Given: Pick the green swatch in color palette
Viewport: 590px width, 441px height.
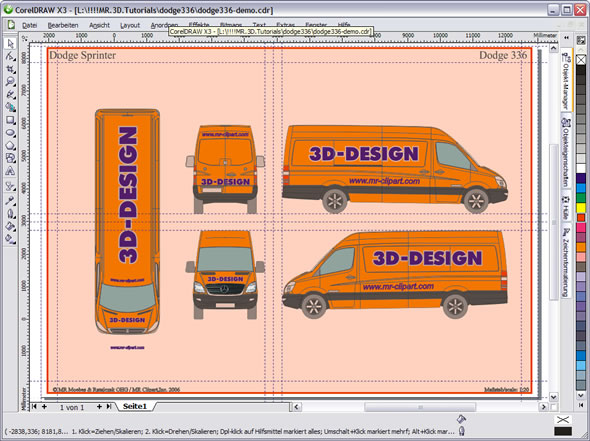Looking at the screenshot, I should [x=581, y=198].
